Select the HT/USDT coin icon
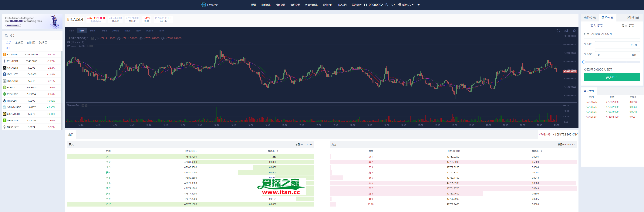This screenshot has height=212, width=644. (5, 101)
